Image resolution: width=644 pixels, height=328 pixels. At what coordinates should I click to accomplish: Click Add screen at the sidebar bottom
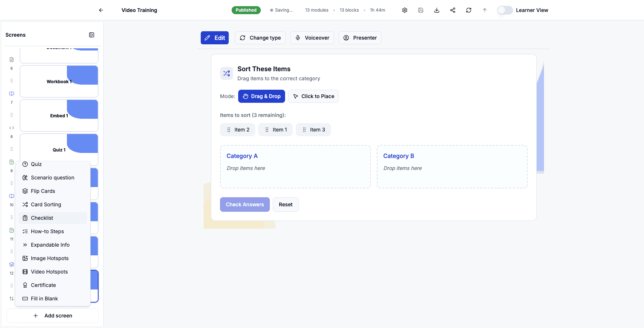52,315
